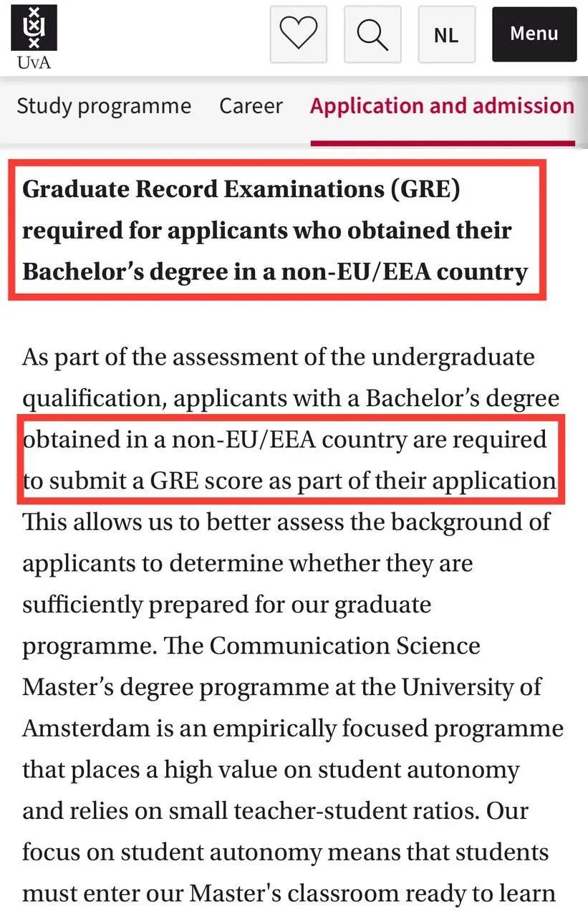Click the words 'Communication Science' in the paragraph

tap(344, 645)
